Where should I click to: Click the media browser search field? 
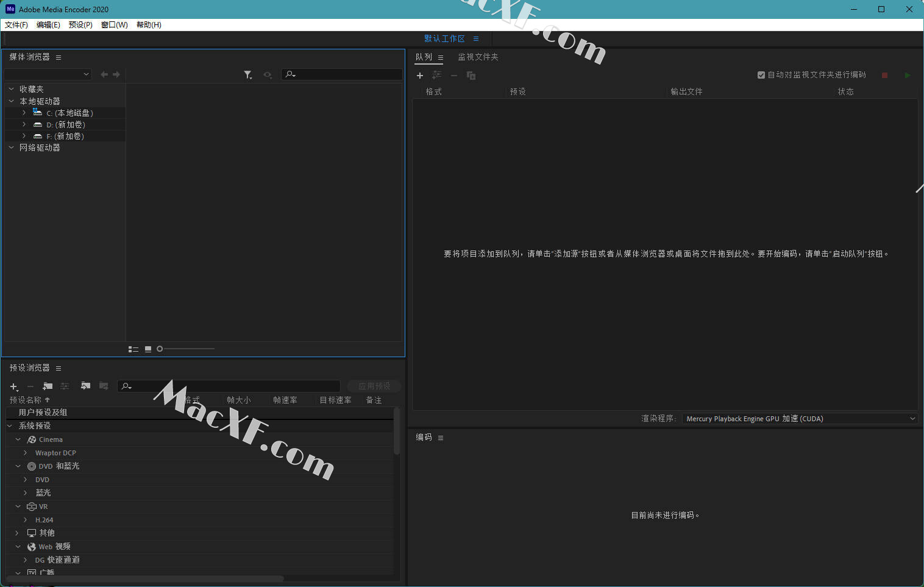(342, 74)
